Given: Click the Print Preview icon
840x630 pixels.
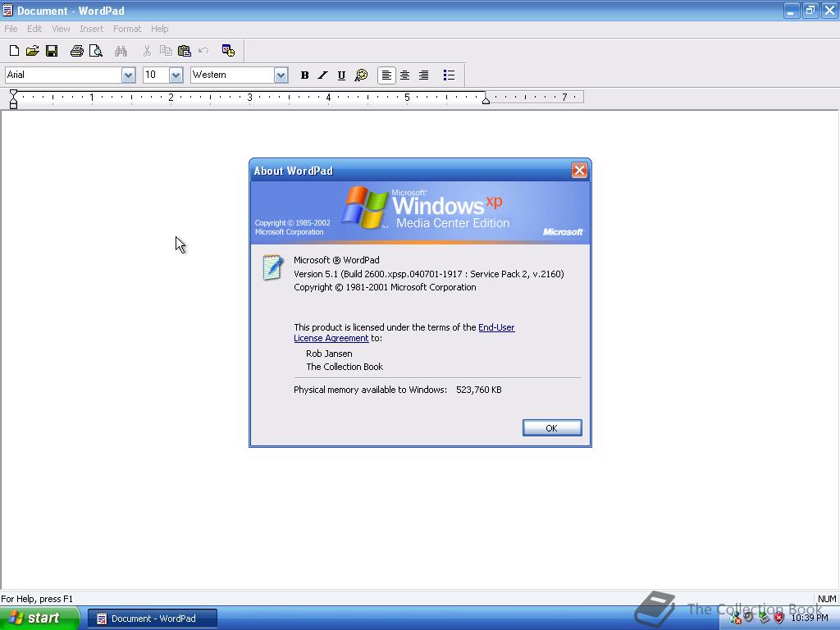Looking at the screenshot, I should (x=96, y=51).
